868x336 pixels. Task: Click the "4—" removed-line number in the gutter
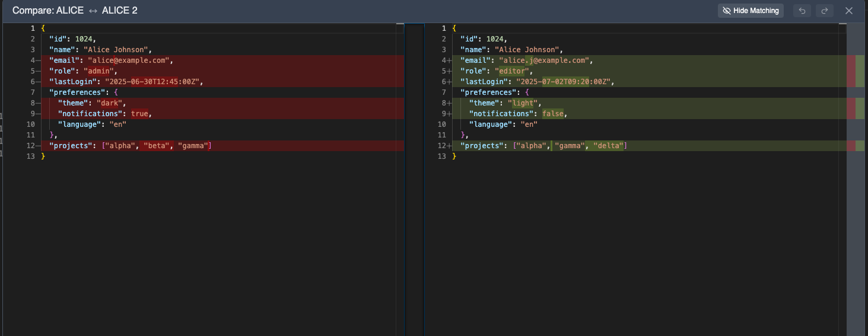click(x=34, y=60)
